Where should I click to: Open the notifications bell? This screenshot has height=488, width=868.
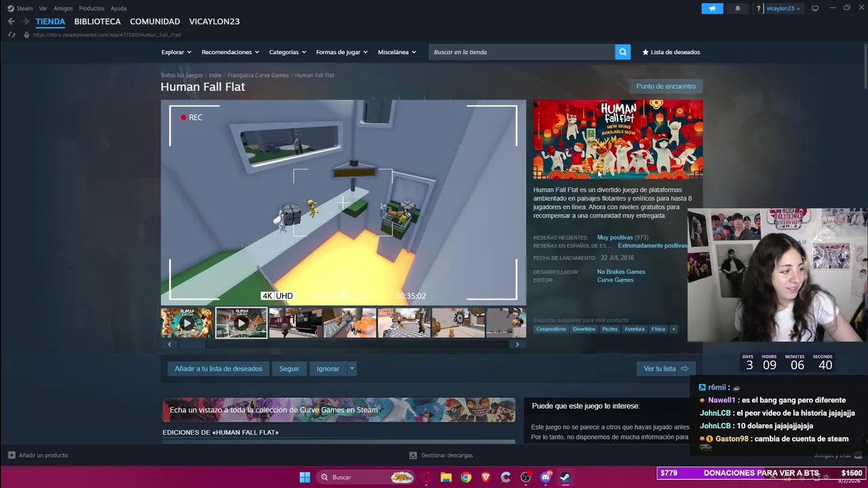point(738,8)
